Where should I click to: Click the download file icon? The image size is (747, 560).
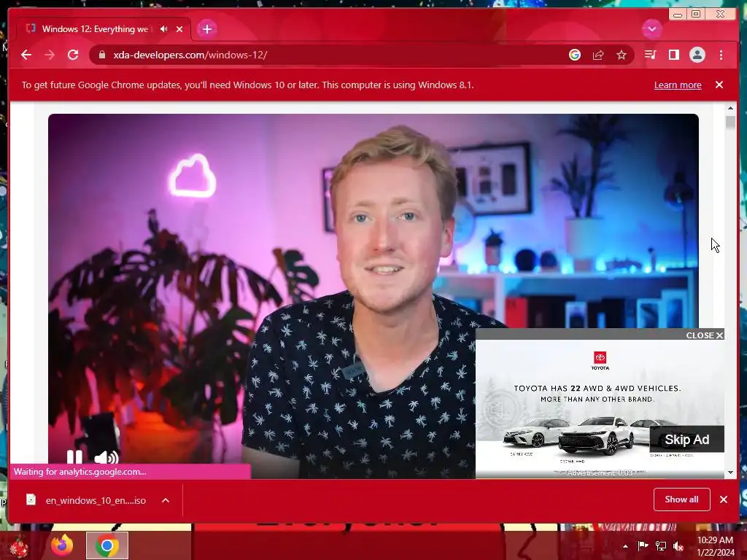31,499
